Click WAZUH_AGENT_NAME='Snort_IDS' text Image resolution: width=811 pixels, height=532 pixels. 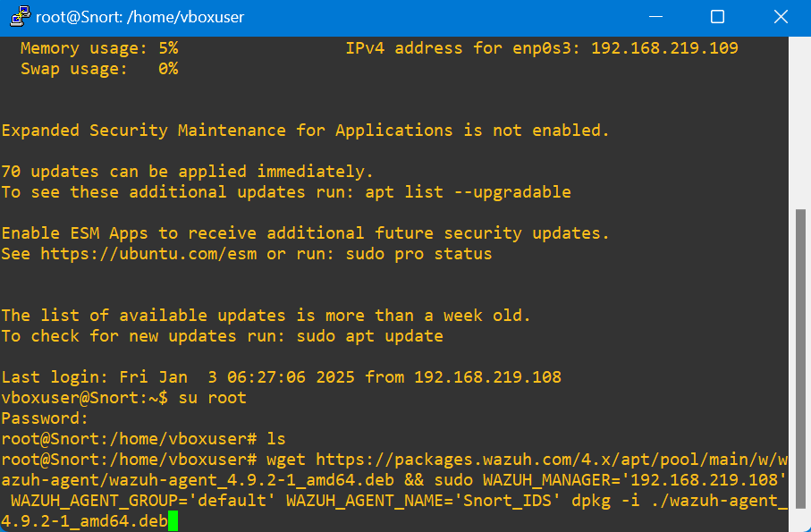[x=424, y=501]
